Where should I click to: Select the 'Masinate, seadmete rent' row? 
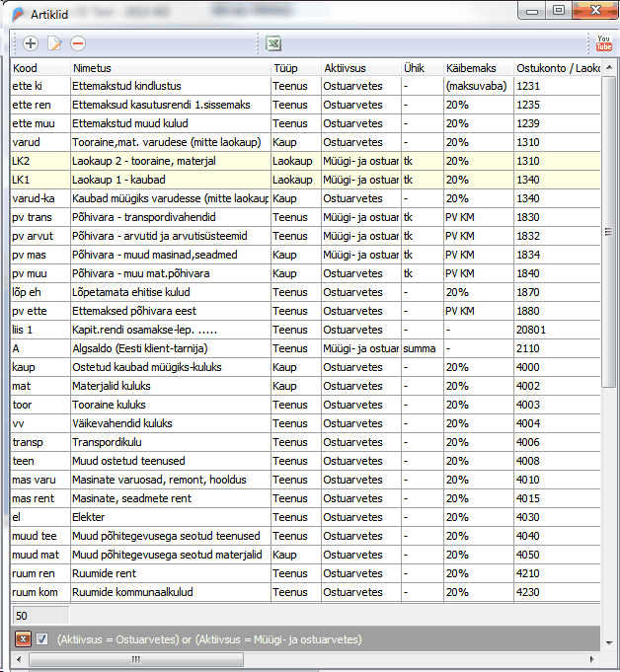(305, 498)
